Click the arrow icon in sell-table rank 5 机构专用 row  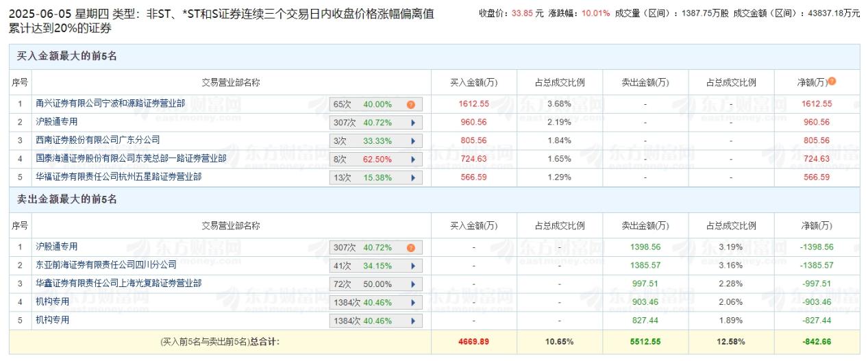413,321
